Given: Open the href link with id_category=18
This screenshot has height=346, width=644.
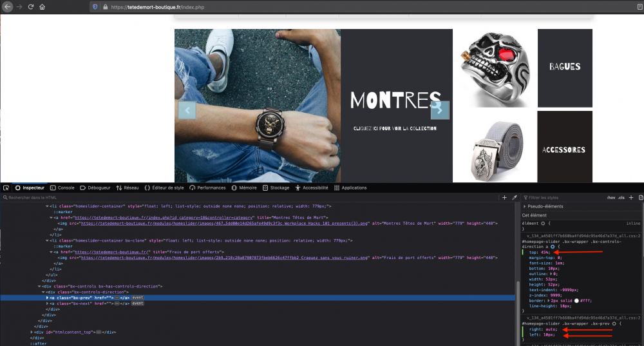Looking at the screenshot, I should (x=164, y=218).
